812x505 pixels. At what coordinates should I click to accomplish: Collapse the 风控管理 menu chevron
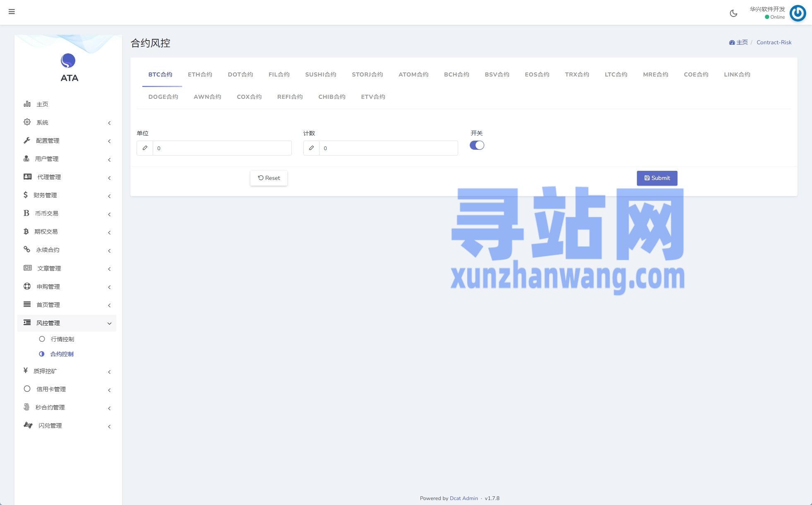click(109, 323)
